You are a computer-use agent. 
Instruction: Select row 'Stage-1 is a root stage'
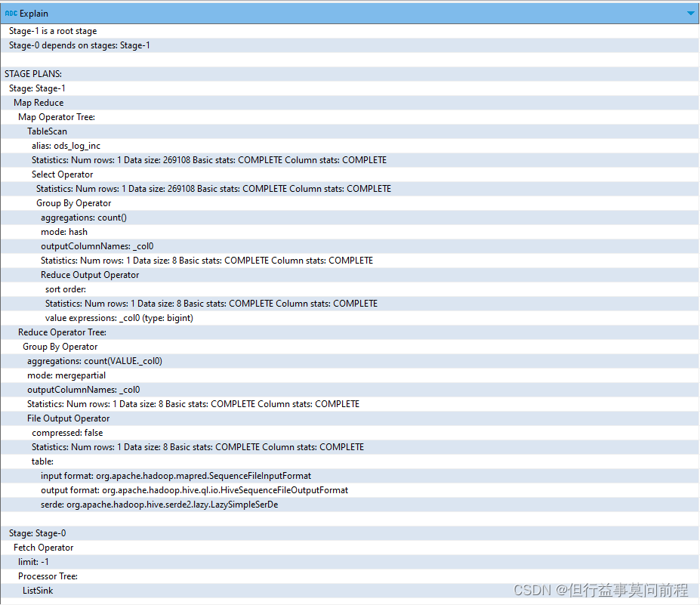click(350, 31)
